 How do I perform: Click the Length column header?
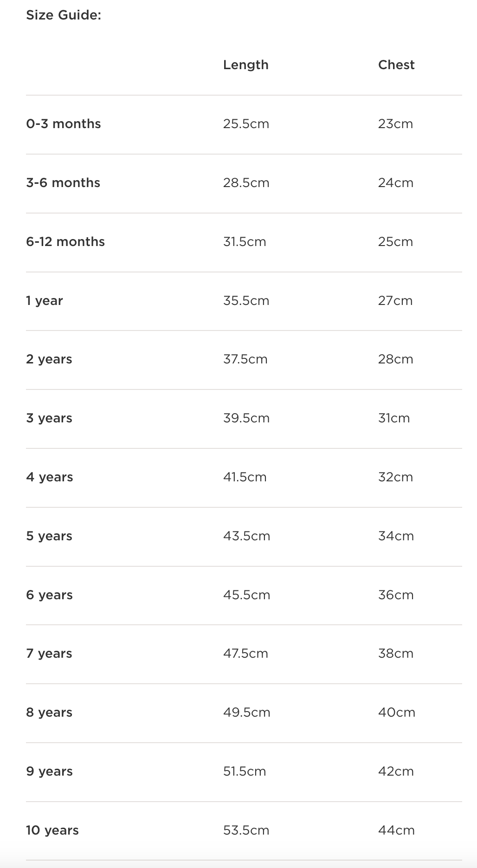245,65
